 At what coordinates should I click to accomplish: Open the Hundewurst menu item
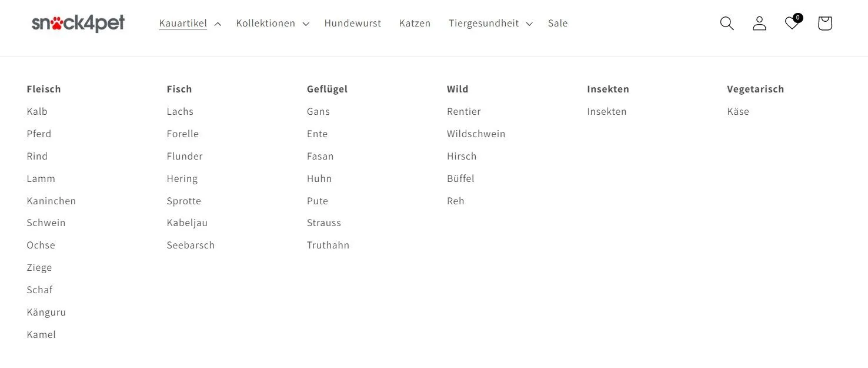(352, 24)
